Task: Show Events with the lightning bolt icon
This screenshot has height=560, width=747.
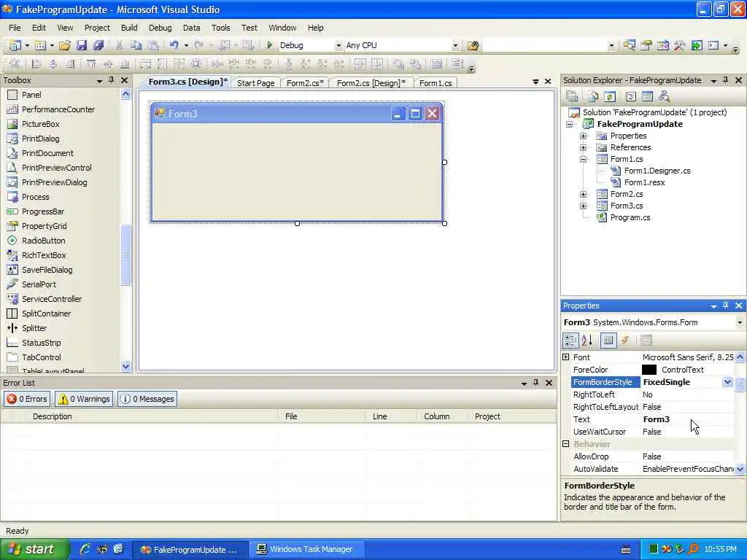Action: pyautogui.click(x=625, y=340)
